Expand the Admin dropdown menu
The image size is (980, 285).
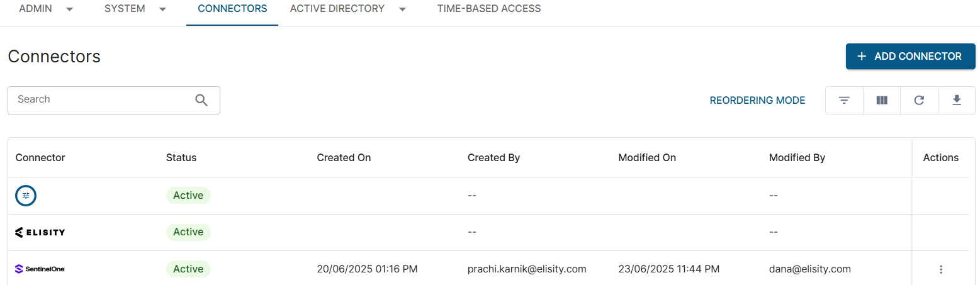46,9
